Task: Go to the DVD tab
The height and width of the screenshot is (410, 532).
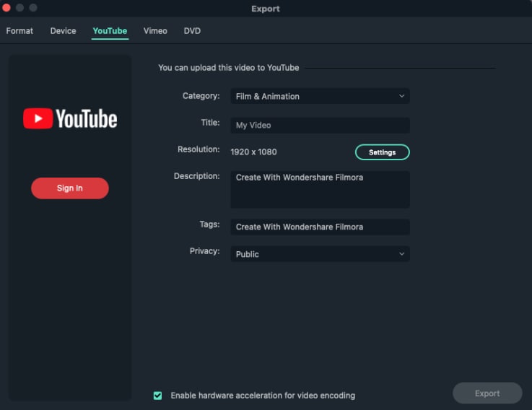Action: [x=192, y=31]
